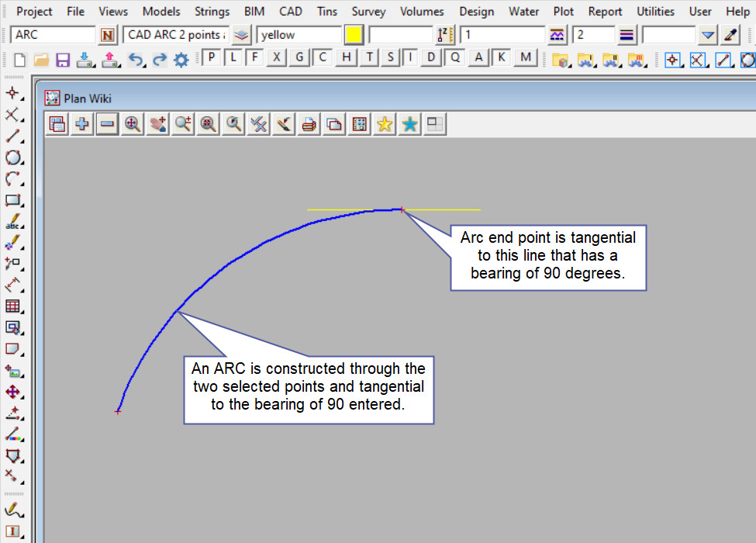Click the linestyle icon beside value 1

coord(557,35)
